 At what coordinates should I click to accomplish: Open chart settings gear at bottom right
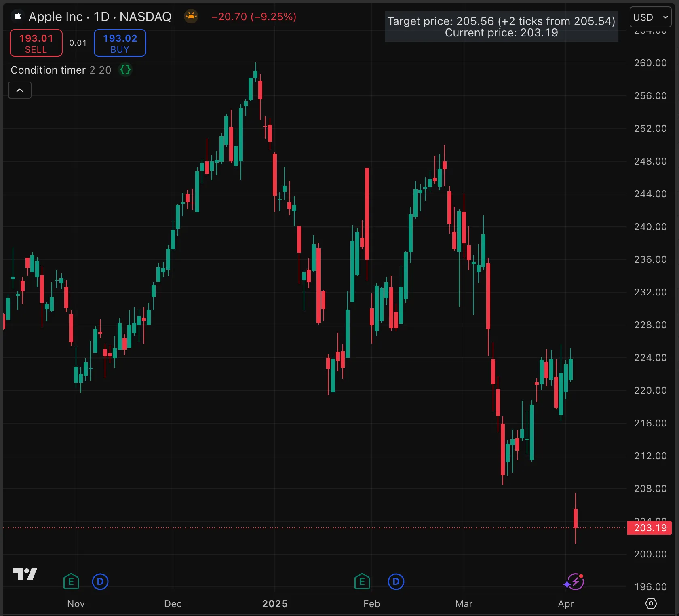pos(651,603)
